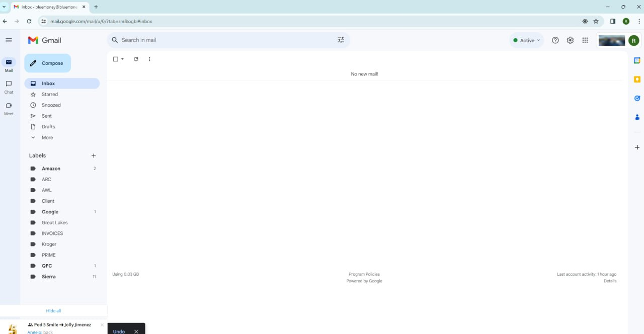This screenshot has height=334, width=644.
Task: Open the More options three-dot menu
Action: point(149,59)
